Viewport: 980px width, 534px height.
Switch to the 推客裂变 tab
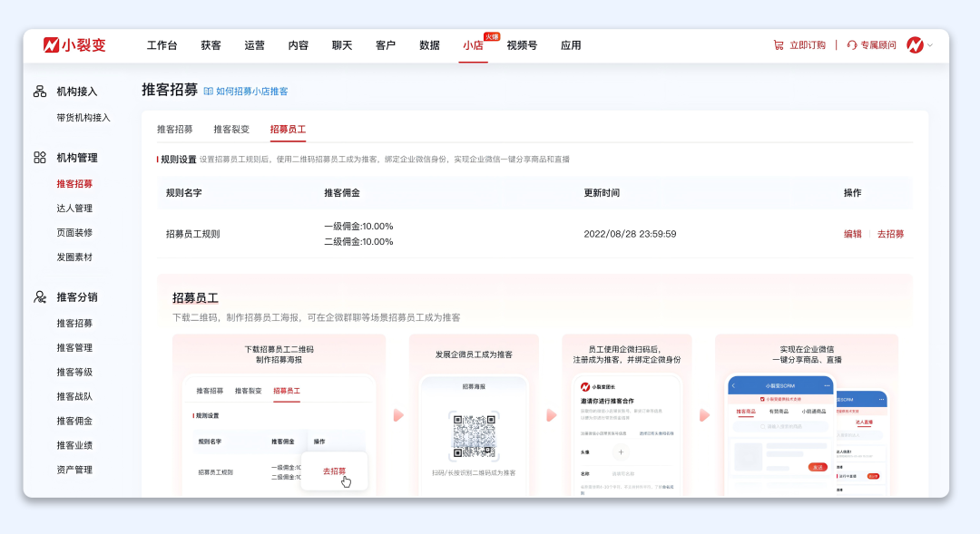click(x=230, y=130)
